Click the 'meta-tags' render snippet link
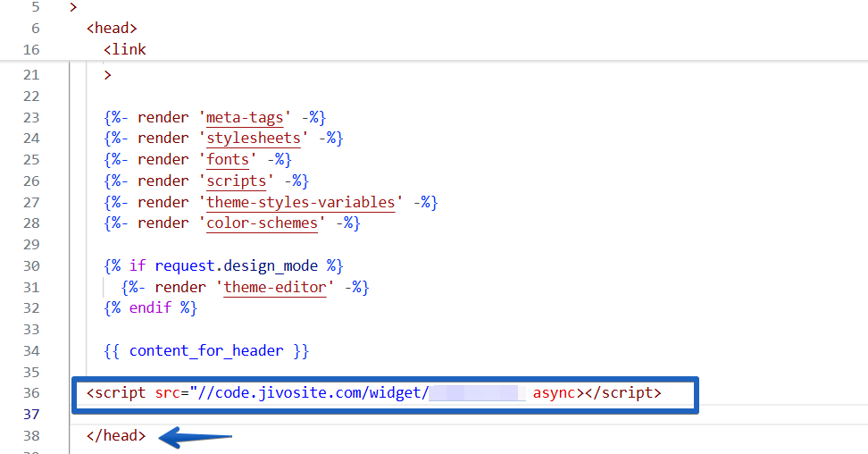 246,117
